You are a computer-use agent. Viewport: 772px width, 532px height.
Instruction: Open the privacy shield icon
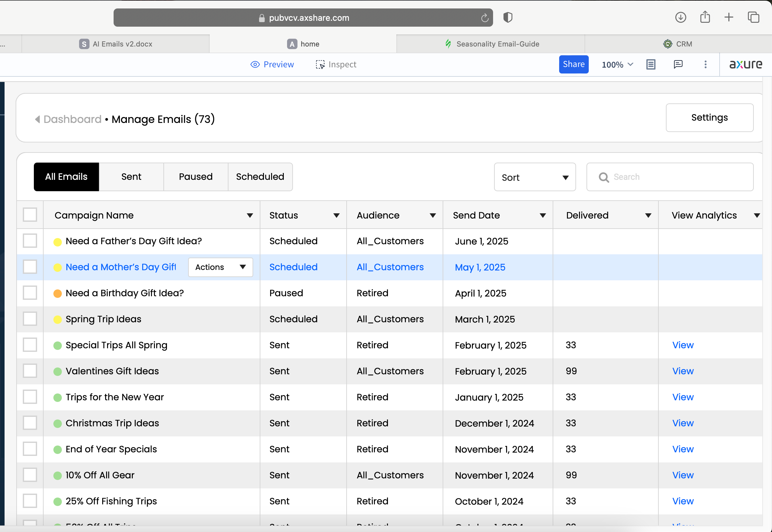tap(507, 17)
